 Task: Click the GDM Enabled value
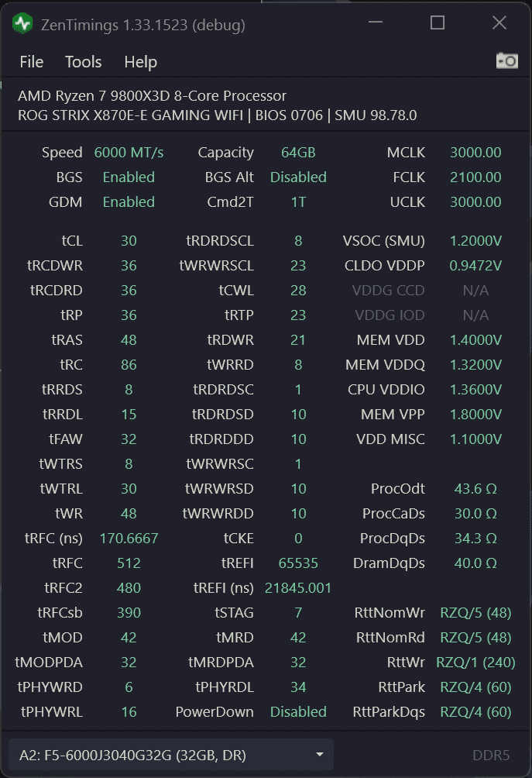pyautogui.click(x=129, y=202)
